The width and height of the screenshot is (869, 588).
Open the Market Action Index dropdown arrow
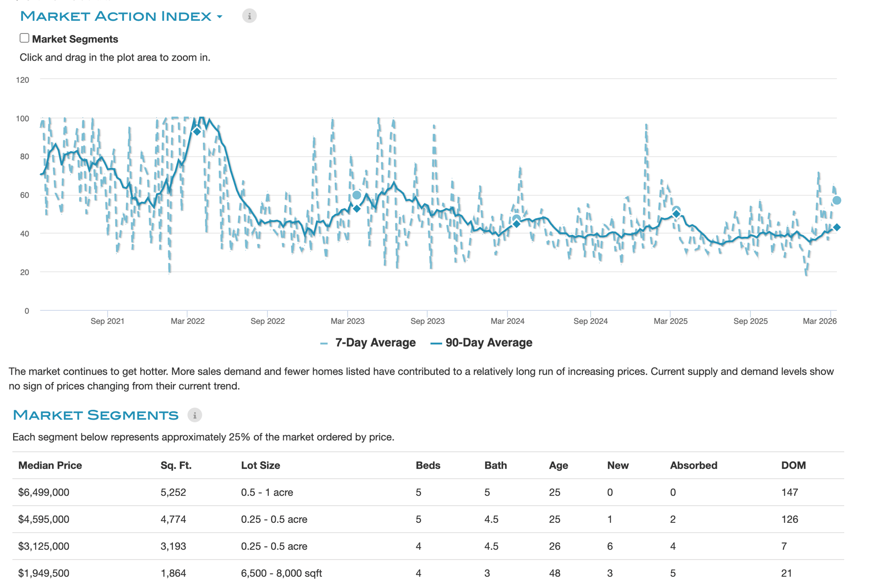point(220,17)
